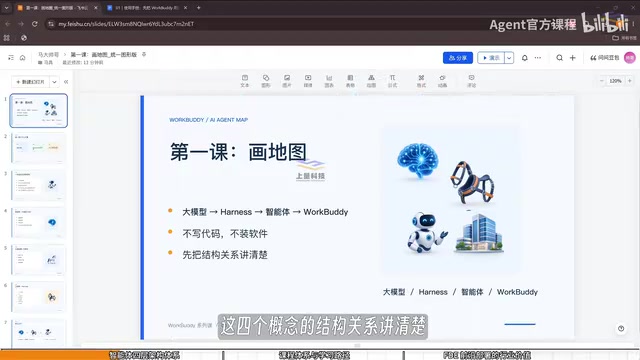Viewport: 640px width, 360px height.
Task: Click the search magnifier icon
Action: pyautogui.click(x=560, y=58)
